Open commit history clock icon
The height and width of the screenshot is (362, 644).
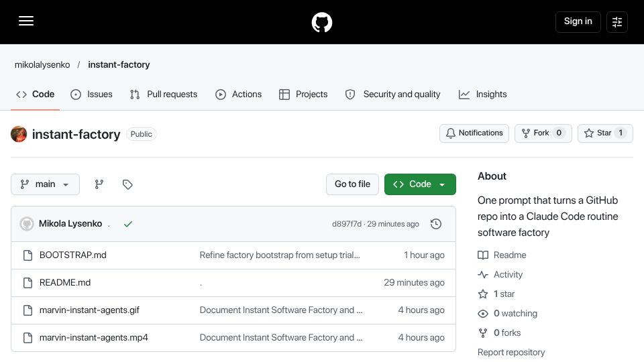(x=436, y=224)
